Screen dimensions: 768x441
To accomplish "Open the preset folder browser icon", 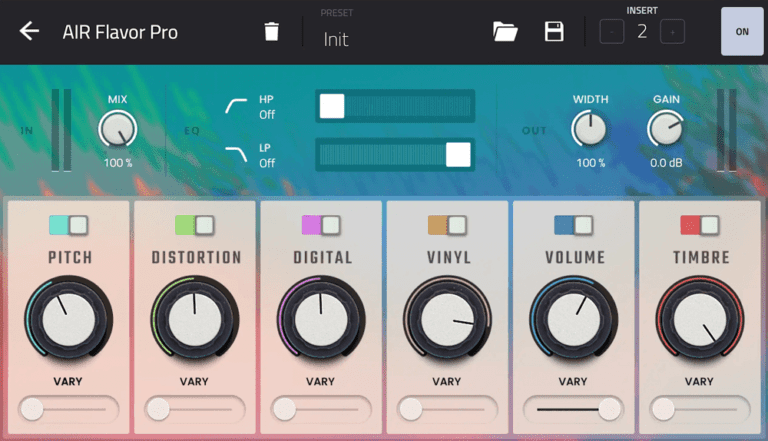I will coord(505,31).
